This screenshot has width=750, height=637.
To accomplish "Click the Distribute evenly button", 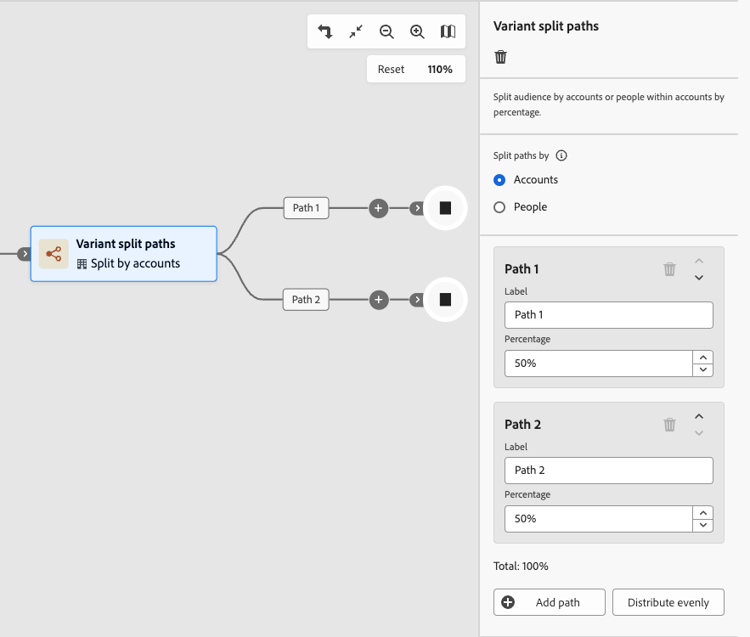I will pos(668,602).
